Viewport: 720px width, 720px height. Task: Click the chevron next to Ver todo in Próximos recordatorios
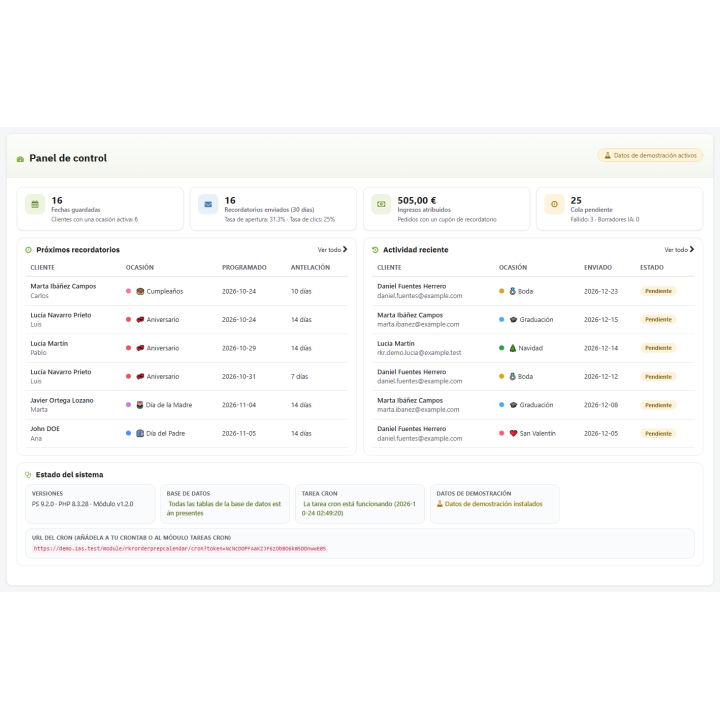click(x=345, y=249)
